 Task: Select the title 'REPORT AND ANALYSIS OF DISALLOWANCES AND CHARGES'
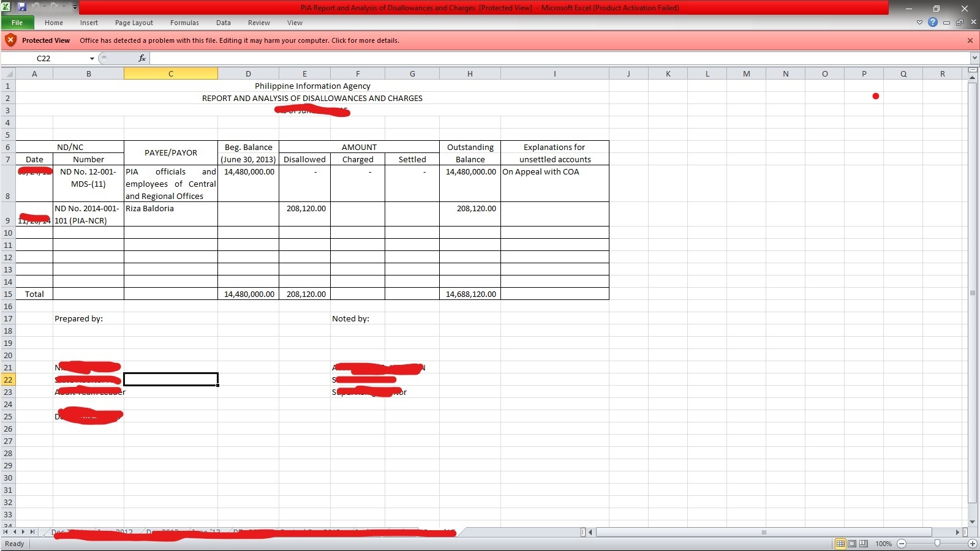(312, 98)
